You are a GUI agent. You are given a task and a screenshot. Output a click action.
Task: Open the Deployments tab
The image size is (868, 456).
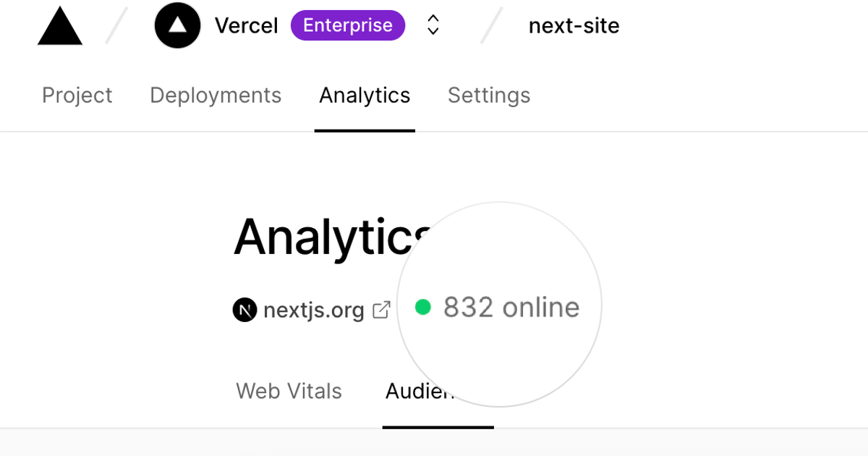(216, 96)
